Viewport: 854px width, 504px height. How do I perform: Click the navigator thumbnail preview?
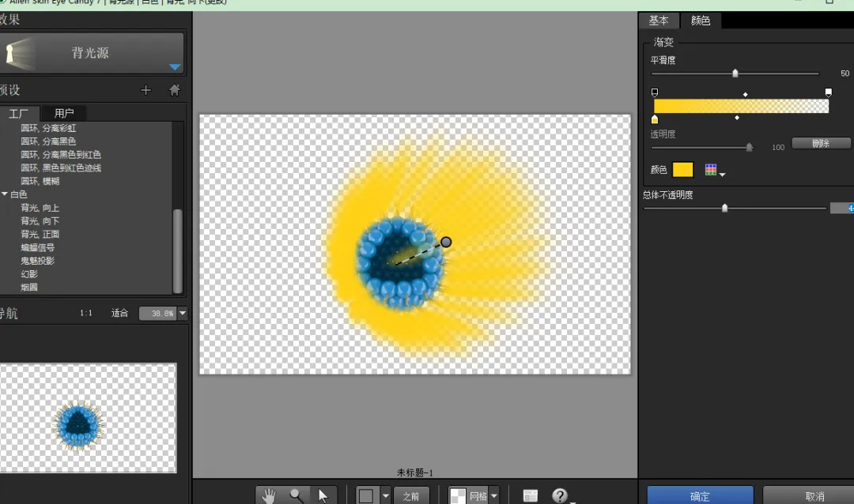click(89, 418)
